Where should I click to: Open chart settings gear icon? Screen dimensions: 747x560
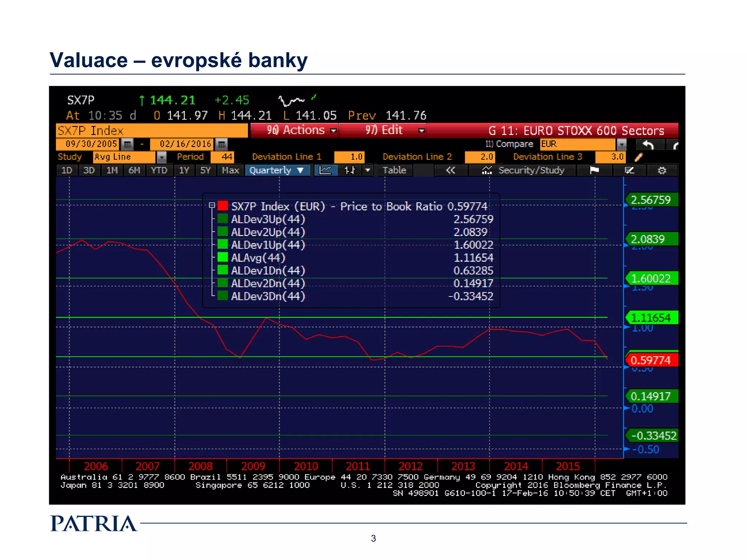point(662,170)
